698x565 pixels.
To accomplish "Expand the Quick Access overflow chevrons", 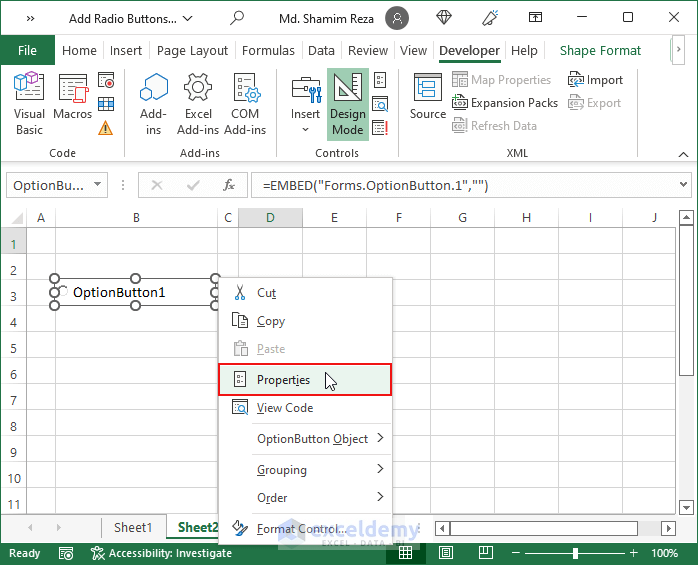I will [30, 18].
